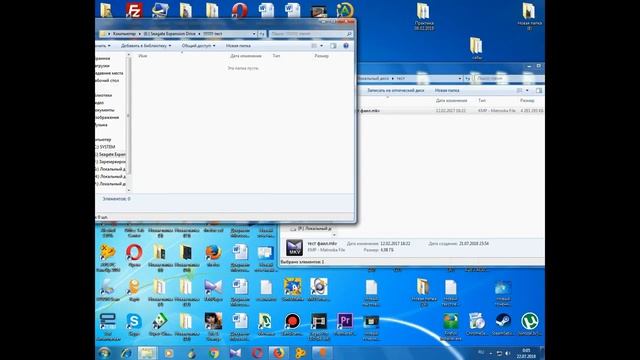Sort by Размер column in back Explorer window
The width and height of the screenshot is (640, 360).
coord(527,100)
